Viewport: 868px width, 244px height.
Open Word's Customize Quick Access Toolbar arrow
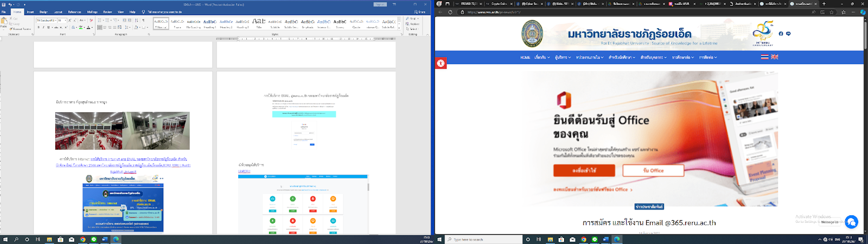[x=24, y=4]
